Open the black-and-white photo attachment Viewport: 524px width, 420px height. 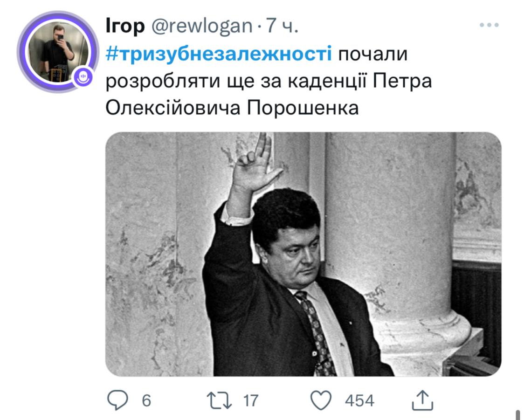(x=303, y=254)
